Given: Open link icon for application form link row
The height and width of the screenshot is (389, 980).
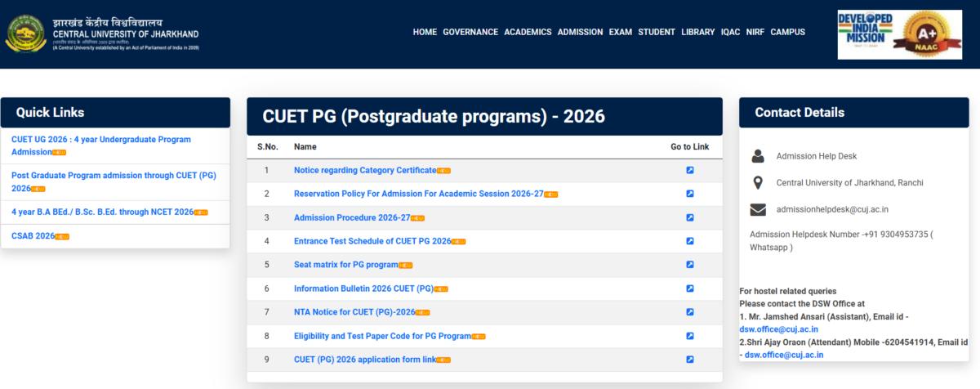Looking at the screenshot, I should (690, 360).
